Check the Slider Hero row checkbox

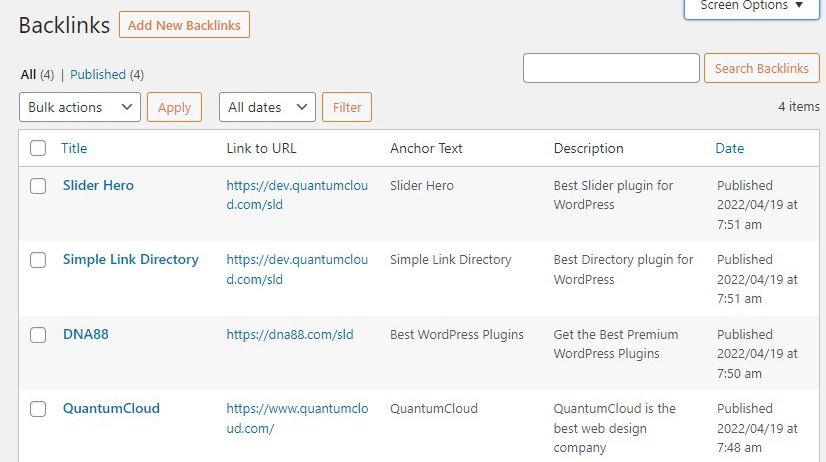38,186
